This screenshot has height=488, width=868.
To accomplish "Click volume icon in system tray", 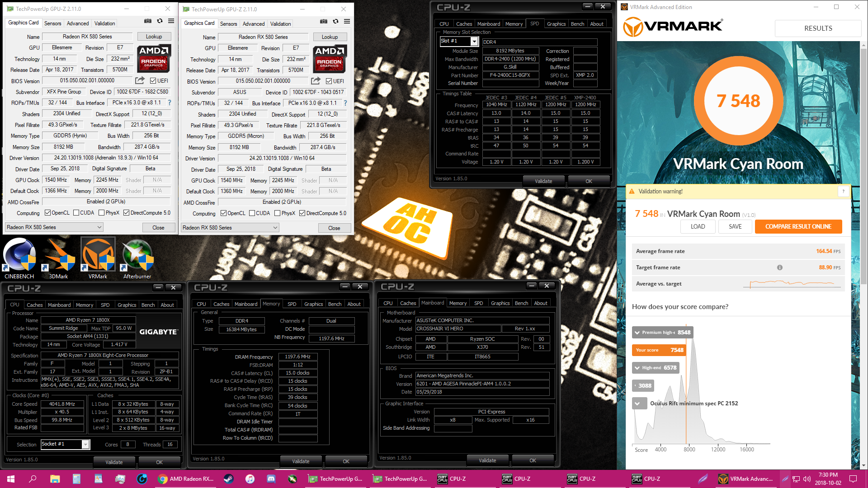I will coord(807,479).
